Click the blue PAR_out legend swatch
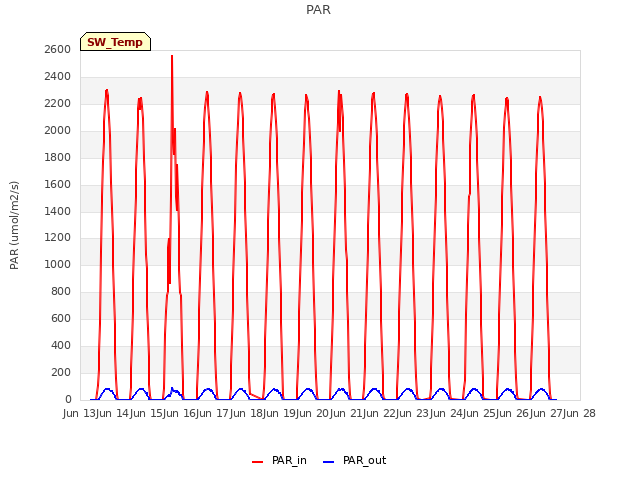 pyautogui.click(x=329, y=462)
